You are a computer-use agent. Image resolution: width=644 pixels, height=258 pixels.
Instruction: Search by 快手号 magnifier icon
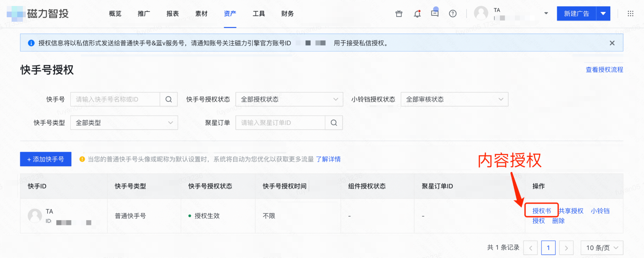[x=169, y=99]
